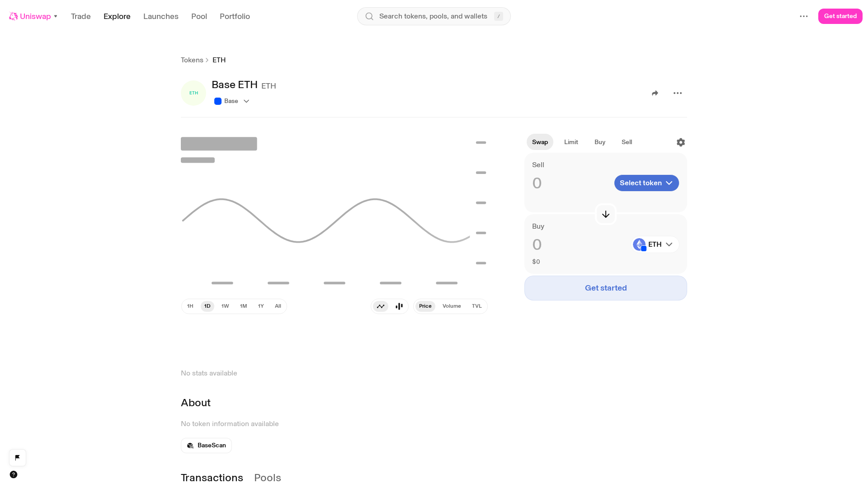Screen dimensions: 868x488
Task: Select the 1Y time range
Action: (261, 306)
